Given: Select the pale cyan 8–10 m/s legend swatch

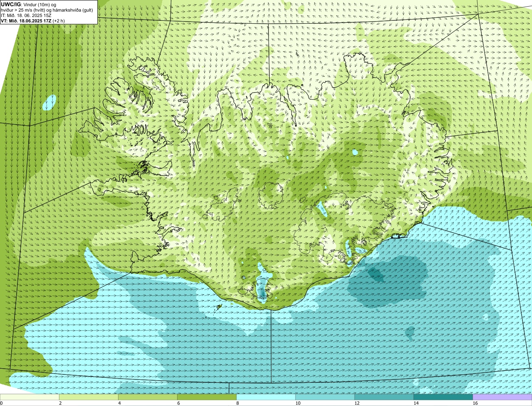Looking at the screenshot, I should 266,397.
